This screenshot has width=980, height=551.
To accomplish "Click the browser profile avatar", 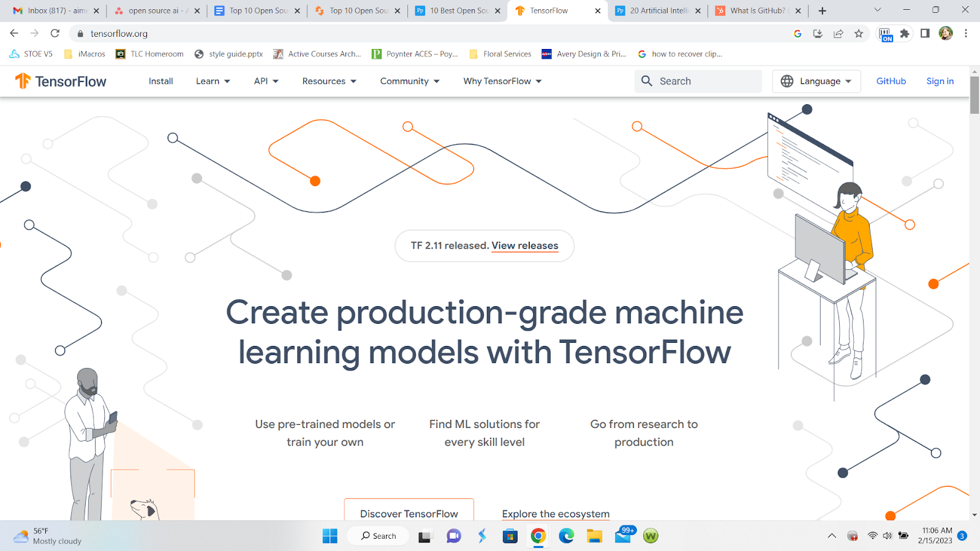I will point(946,34).
